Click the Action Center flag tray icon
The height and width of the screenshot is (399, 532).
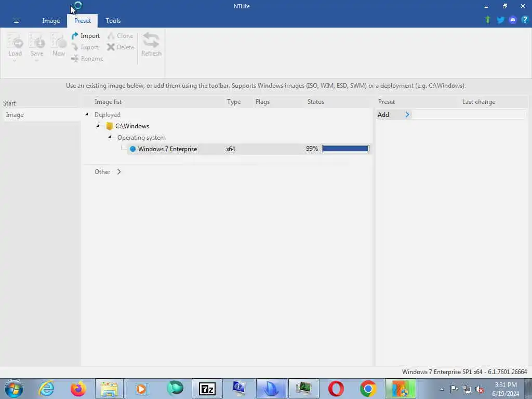point(454,389)
